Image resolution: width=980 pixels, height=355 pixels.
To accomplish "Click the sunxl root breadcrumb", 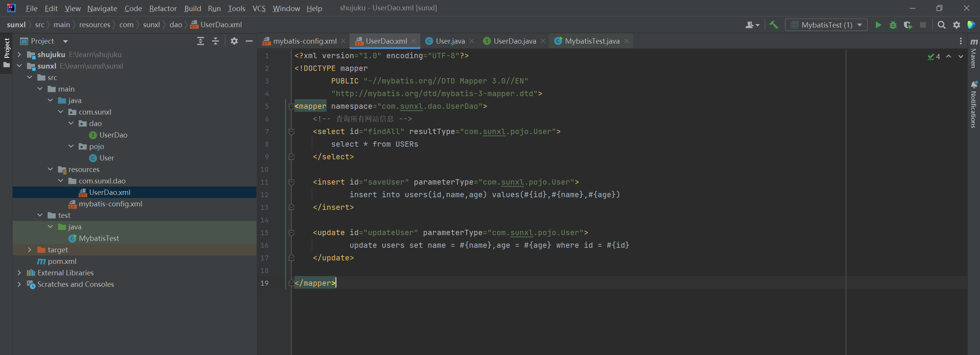I will 16,25.
